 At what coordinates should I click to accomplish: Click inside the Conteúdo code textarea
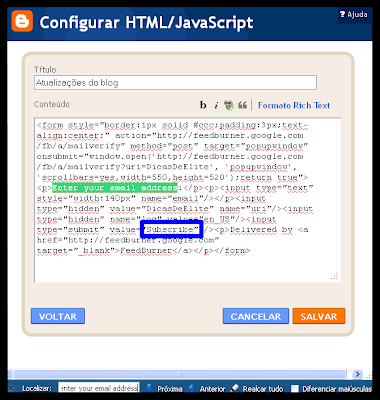187,200
